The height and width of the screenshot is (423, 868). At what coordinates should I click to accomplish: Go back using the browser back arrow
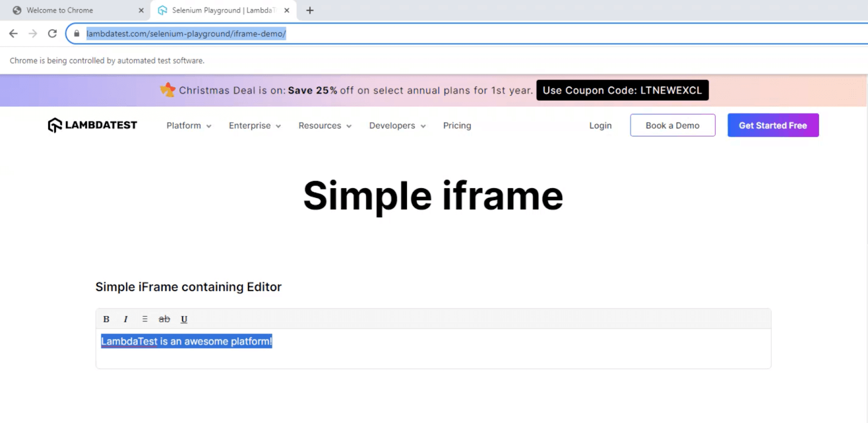tap(14, 34)
